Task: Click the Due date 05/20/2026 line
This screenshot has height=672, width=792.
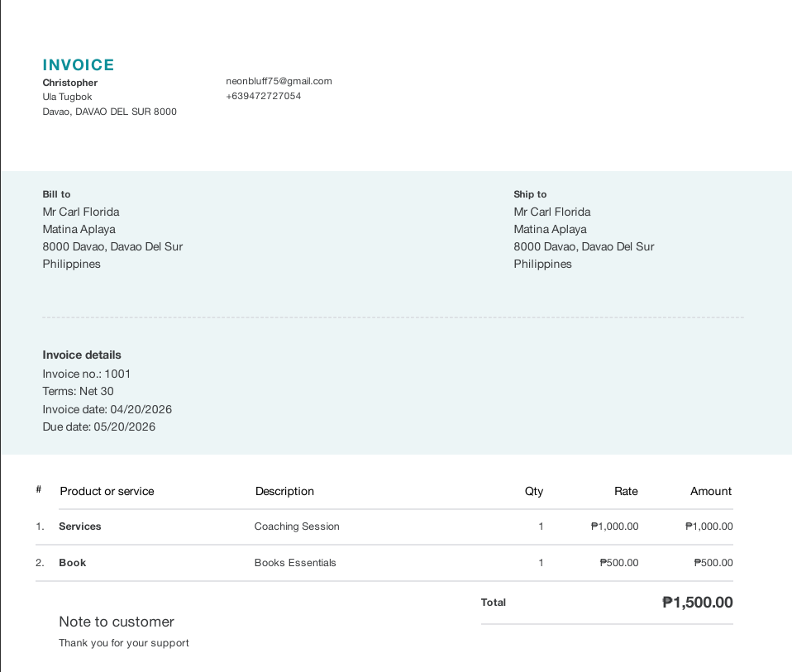Action: coord(99,427)
